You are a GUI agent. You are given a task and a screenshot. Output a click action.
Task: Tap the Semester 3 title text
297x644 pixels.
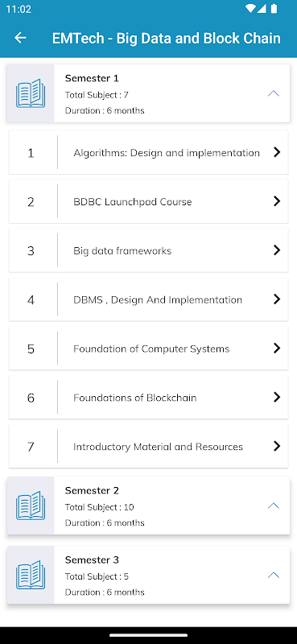(92, 559)
